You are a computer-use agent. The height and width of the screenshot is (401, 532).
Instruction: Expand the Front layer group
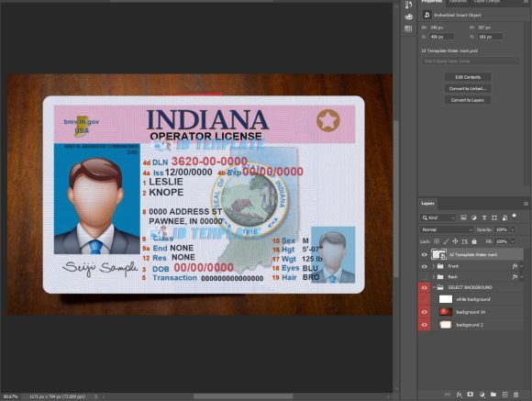coord(433,266)
